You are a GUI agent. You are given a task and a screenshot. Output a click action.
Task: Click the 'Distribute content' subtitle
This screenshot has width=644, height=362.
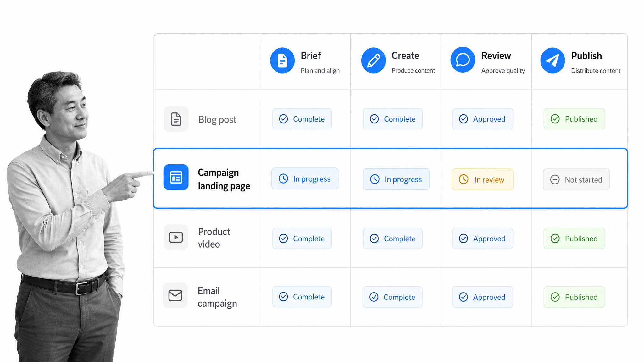pyautogui.click(x=596, y=71)
